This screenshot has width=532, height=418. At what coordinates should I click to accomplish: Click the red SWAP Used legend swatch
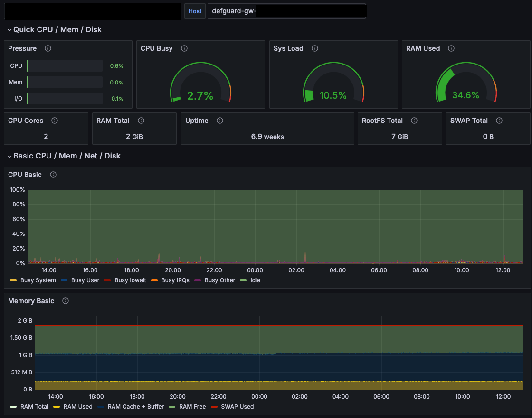pyautogui.click(x=215, y=407)
